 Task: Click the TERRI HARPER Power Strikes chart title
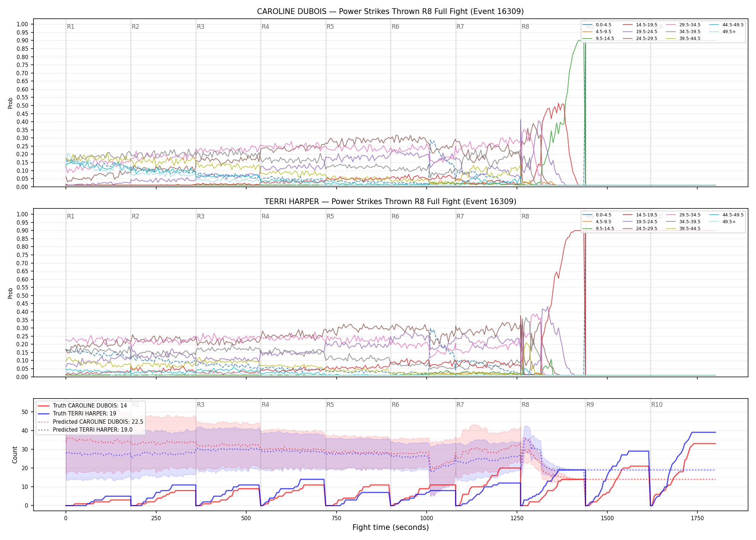coord(390,202)
